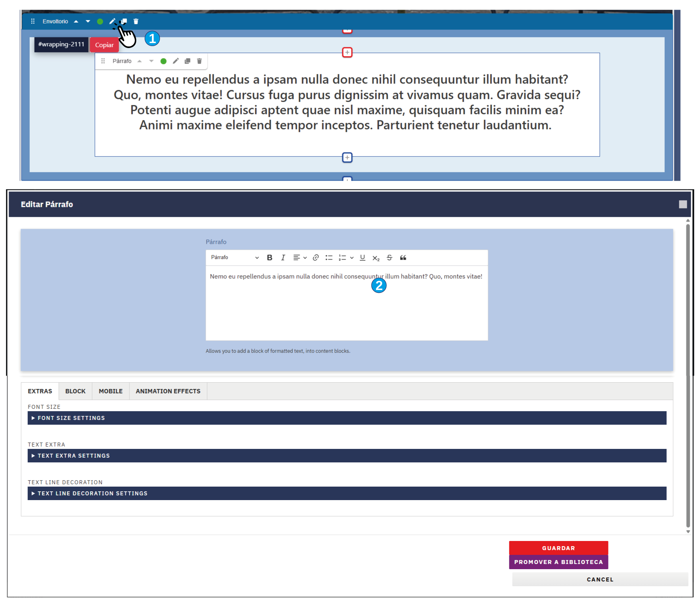Open numbered list style dropdown arrow
Screen dimensions: 700x616
(x=352, y=258)
